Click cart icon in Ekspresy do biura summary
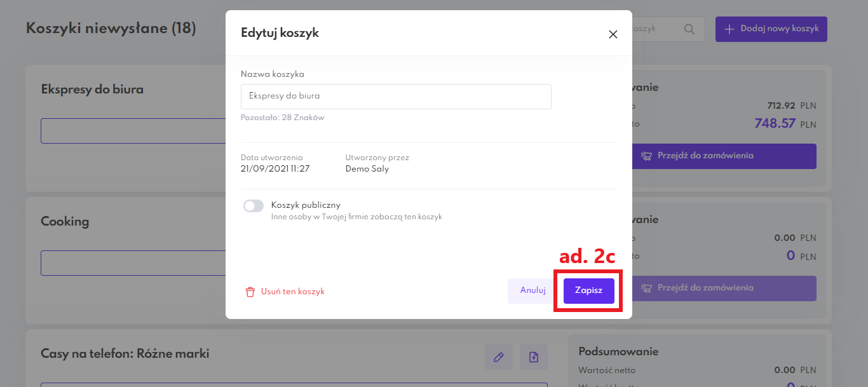The height and width of the screenshot is (387, 868). pyautogui.click(x=647, y=156)
